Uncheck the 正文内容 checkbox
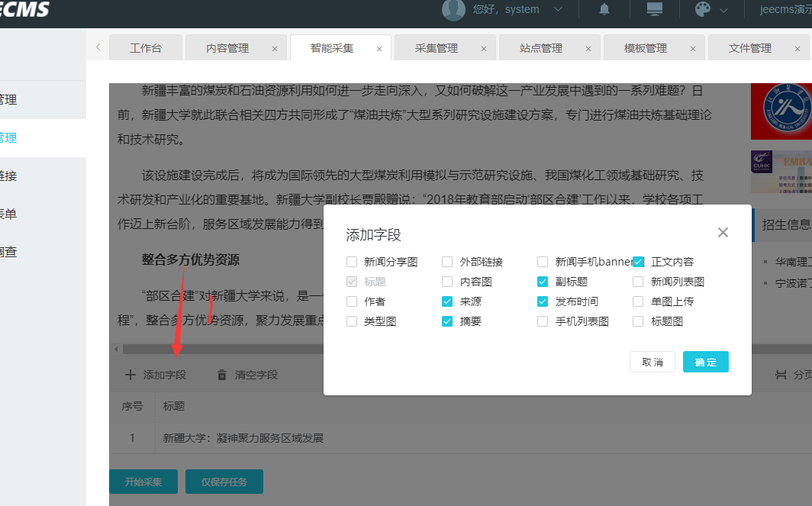This screenshot has width=812, height=506. click(638, 262)
